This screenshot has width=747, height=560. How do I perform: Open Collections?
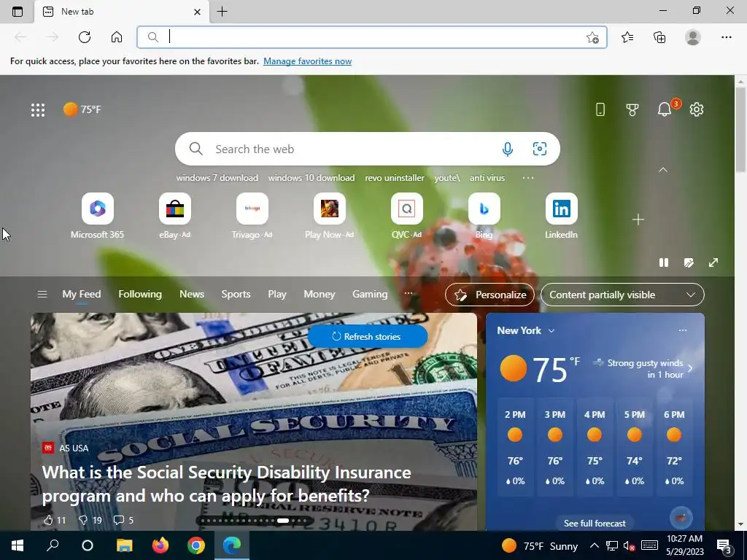659,37
